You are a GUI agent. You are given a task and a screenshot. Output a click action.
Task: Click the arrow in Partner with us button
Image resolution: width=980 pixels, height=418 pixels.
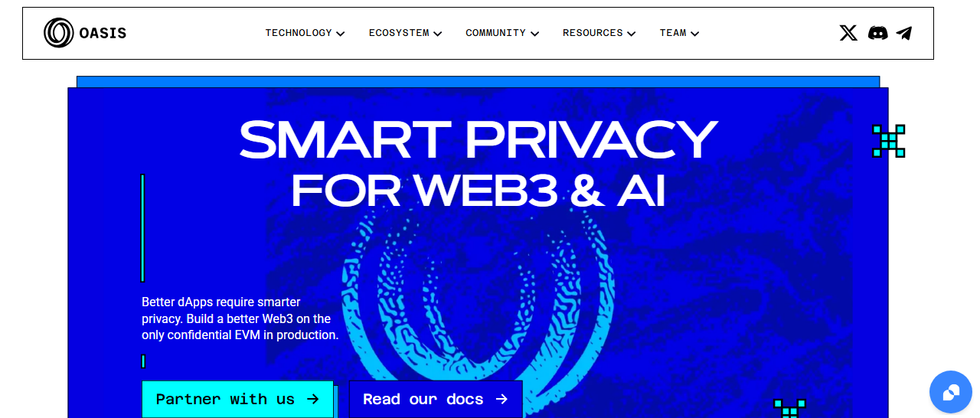point(312,399)
